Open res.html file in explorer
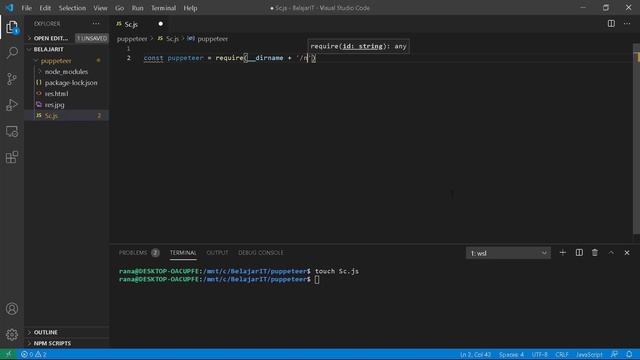This screenshot has width=640, height=360. pos(57,93)
